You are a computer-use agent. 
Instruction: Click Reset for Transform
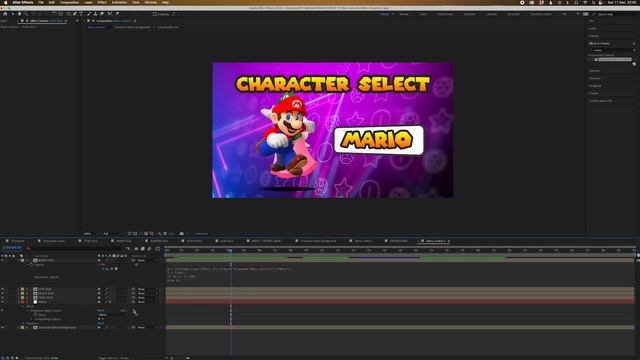point(100,323)
